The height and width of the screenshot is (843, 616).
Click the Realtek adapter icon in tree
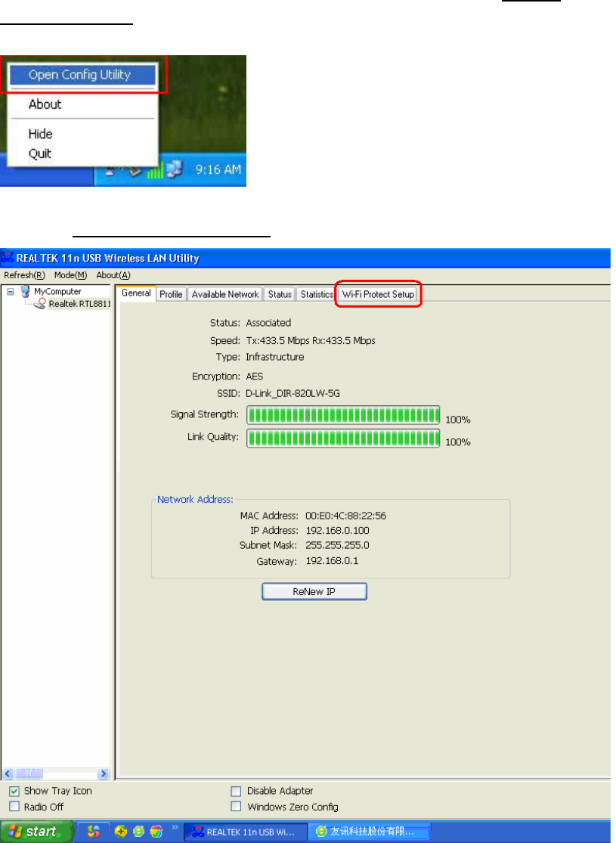click(x=40, y=304)
